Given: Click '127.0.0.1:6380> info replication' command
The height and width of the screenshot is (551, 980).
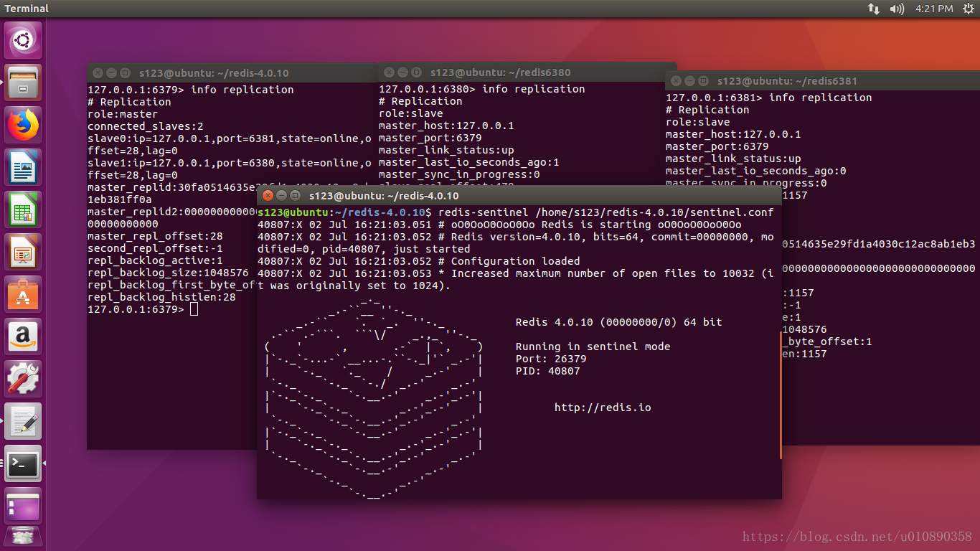Looking at the screenshot, I should (x=482, y=89).
